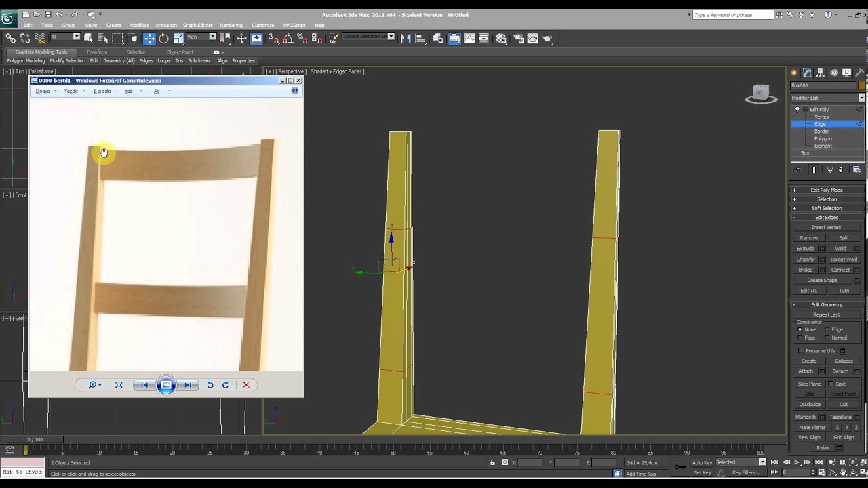Click the ViewCube in Perspective viewport
Viewport: 868px width, 488px height.
click(x=761, y=94)
